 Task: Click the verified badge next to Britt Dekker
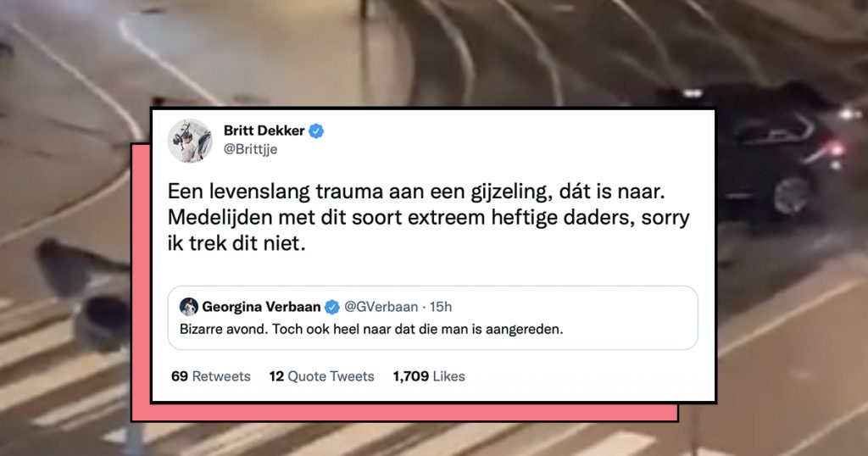pyautogui.click(x=316, y=131)
